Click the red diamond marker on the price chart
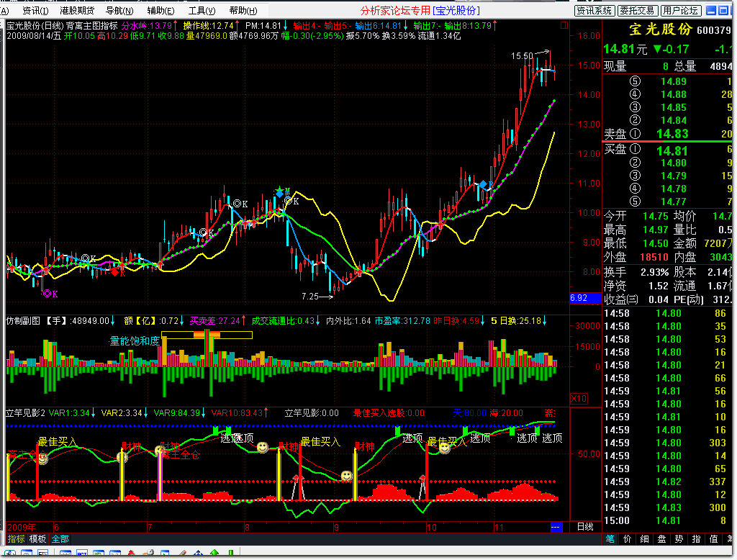 [x=114, y=271]
